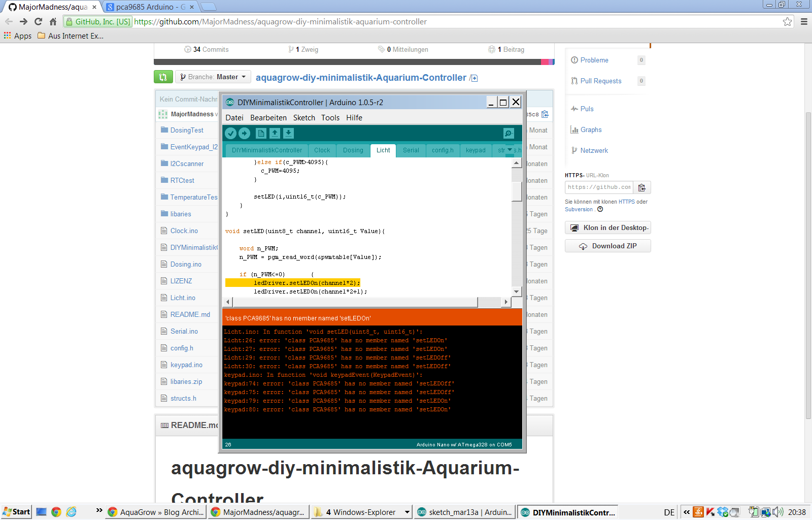Viewport: 812px width, 520px height.
Task: Open the structs.h file link
Action: (x=183, y=398)
